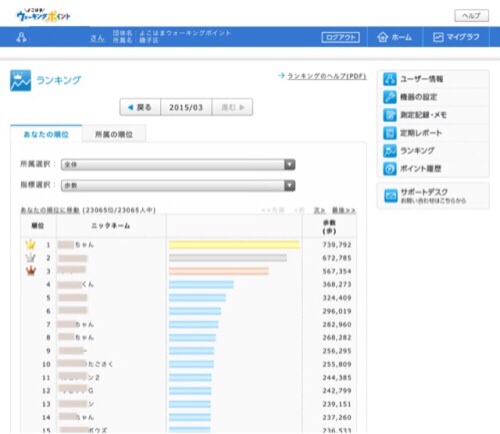Click the envelope icon for サポートデスク

[391, 196]
